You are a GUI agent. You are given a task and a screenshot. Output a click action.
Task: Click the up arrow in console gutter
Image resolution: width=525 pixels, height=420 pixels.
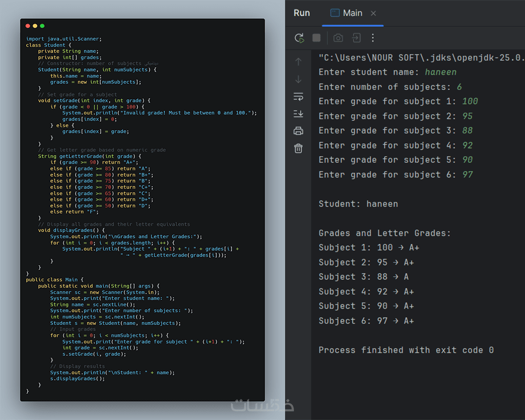click(298, 62)
